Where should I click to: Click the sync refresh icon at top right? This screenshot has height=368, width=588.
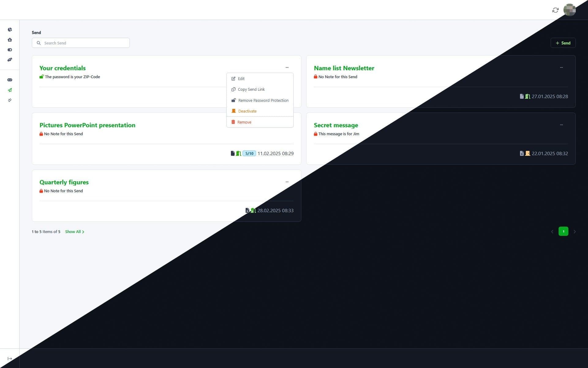click(555, 10)
